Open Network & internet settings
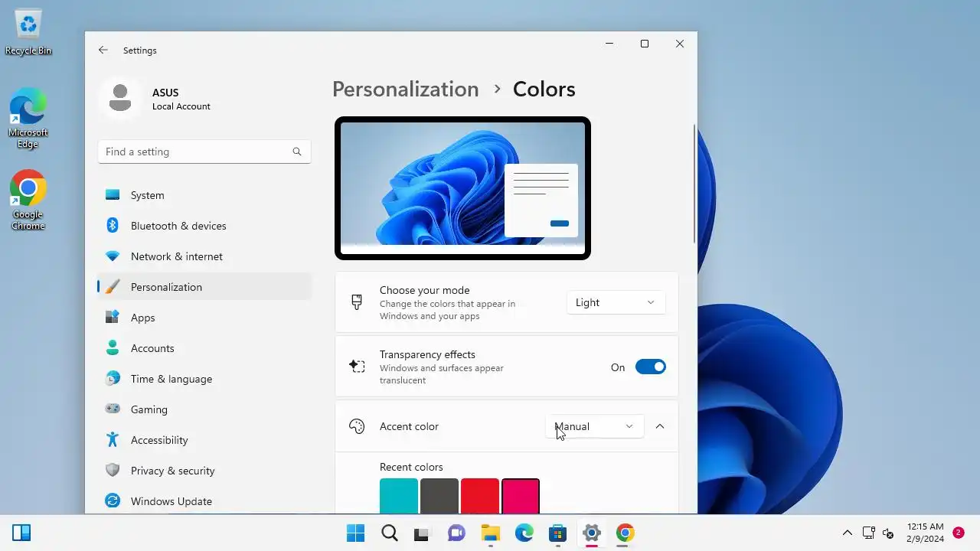This screenshot has height=551, width=980. [x=204, y=256]
